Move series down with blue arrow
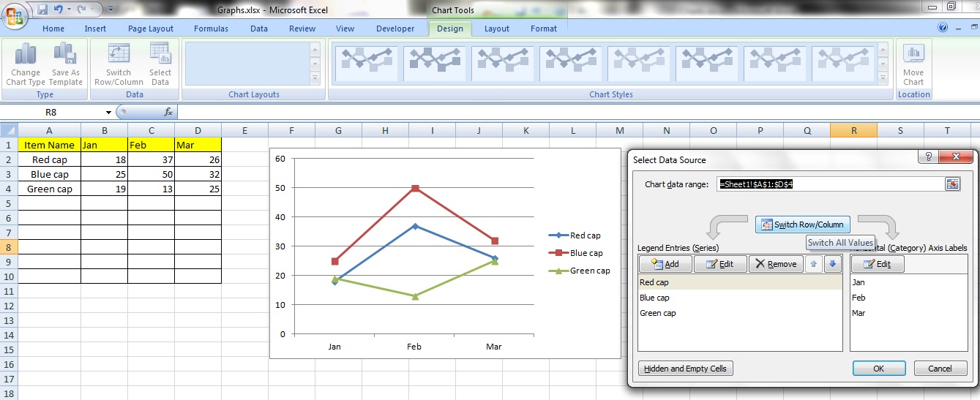980x400 pixels. pos(832,264)
